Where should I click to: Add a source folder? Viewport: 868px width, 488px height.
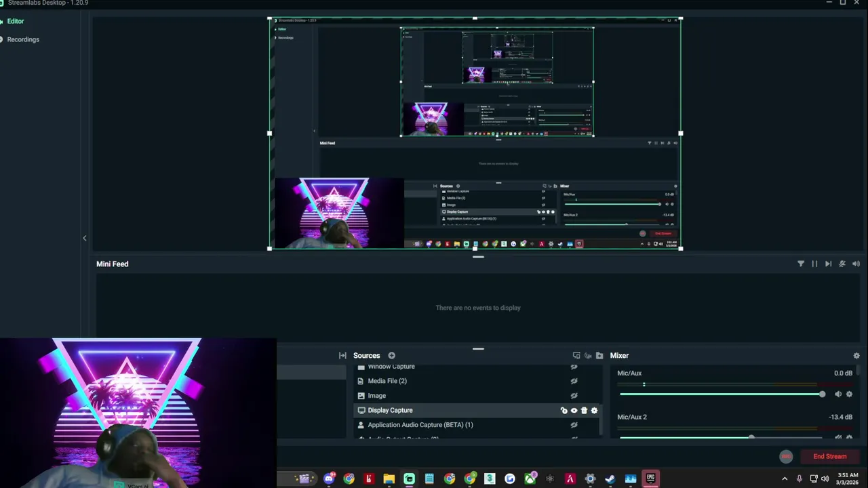599,355
